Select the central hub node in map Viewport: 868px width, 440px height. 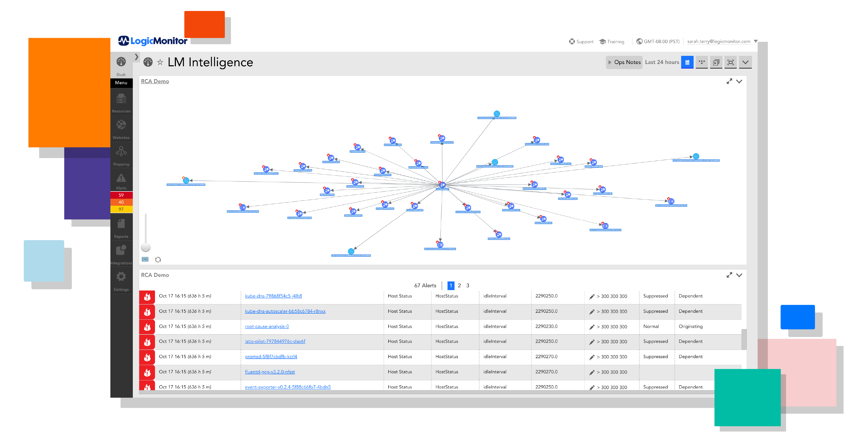(x=442, y=185)
